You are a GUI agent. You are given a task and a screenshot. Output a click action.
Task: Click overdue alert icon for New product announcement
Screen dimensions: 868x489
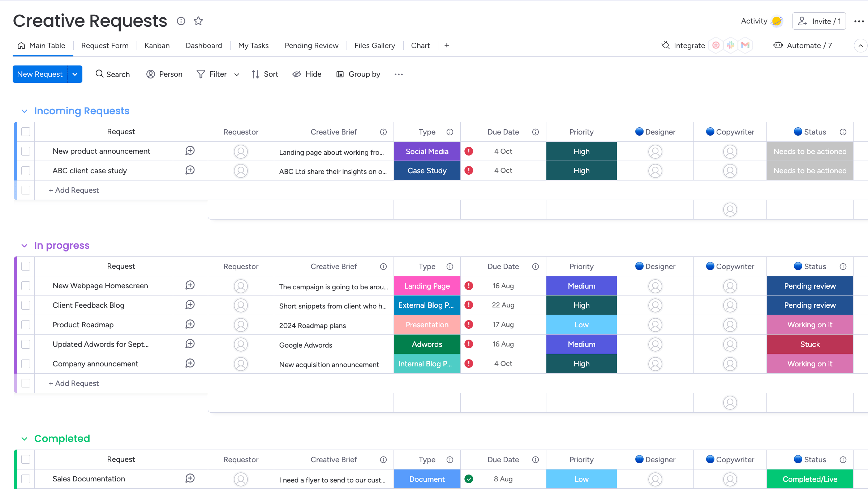click(469, 151)
